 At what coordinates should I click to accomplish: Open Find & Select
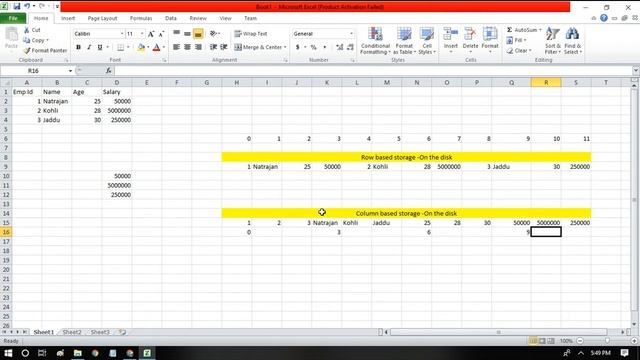coord(573,41)
